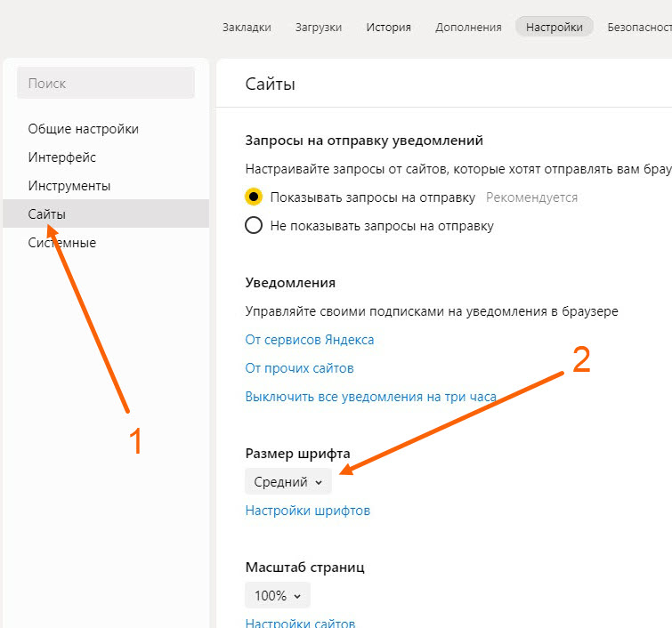
Task: Open the Безопасность tab
Action: (x=639, y=28)
